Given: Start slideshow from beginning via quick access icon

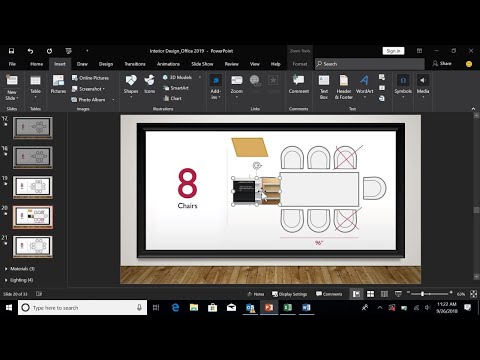Looking at the screenshot, I should tap(69, 51).
